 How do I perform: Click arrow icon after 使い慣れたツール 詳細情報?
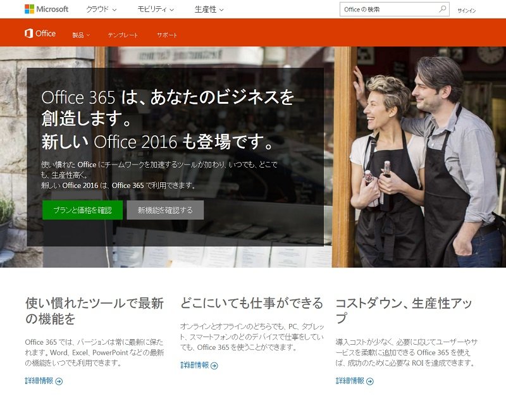tap(59, 381)
